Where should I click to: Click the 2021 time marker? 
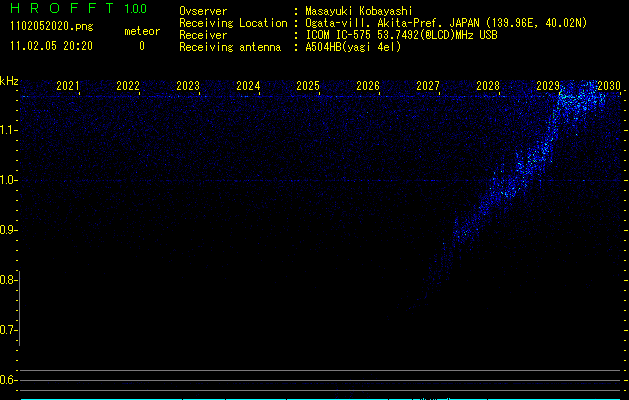click(67, 86)
